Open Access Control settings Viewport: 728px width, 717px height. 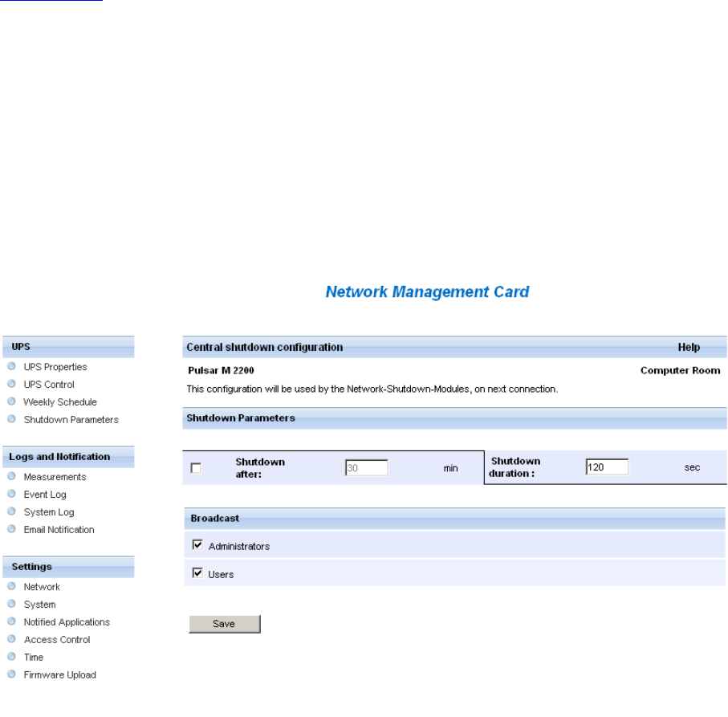click(57, 640)
